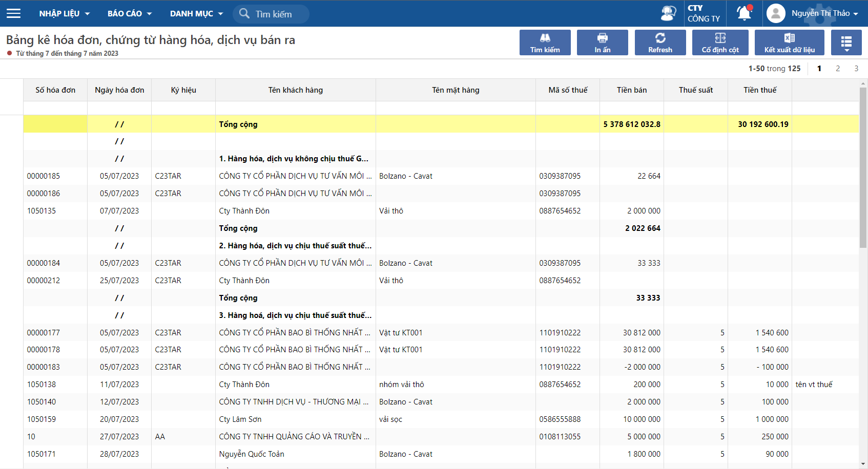Open the hamburger navigation menu
The height and width of the screenshot is (469, 868).
click(x=14, y=13)
